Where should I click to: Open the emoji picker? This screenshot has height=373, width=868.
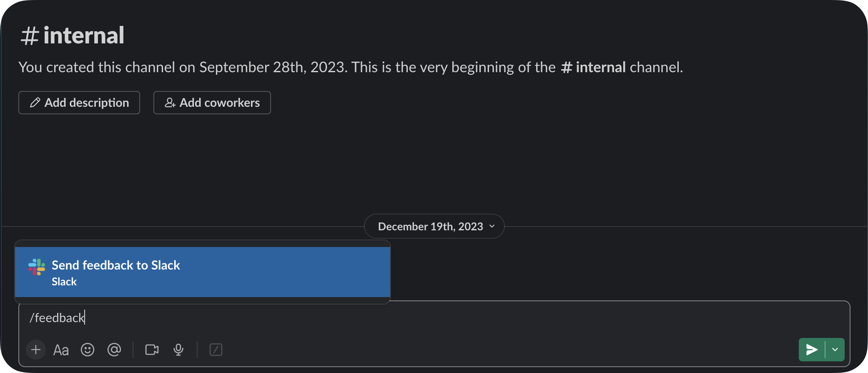click(x=88, y=350)
